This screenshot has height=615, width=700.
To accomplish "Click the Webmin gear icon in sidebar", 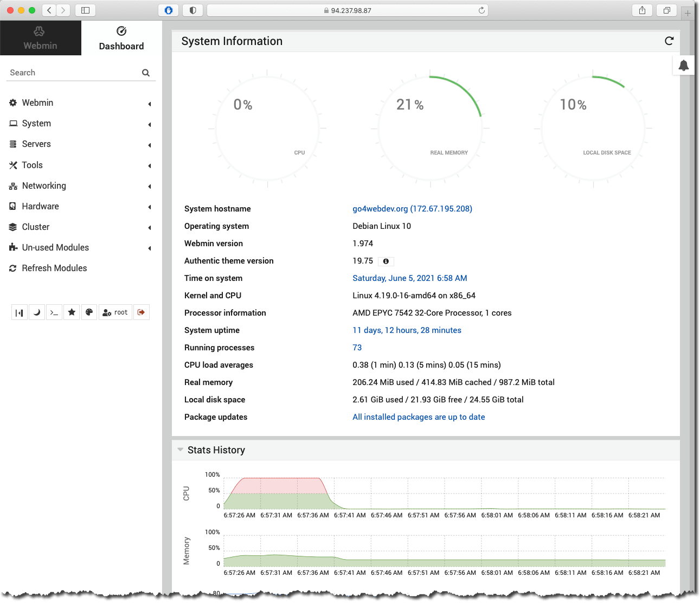I will click(13, 102).
